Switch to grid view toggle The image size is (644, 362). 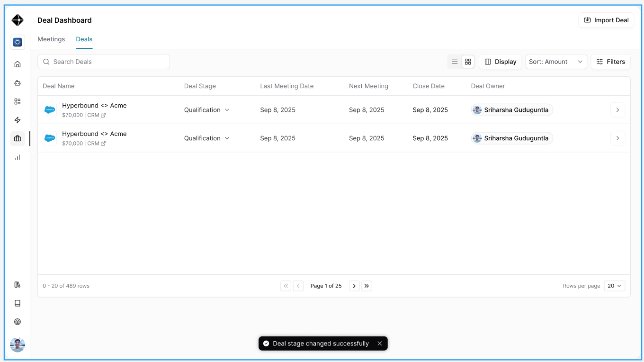tap(468, 62)
